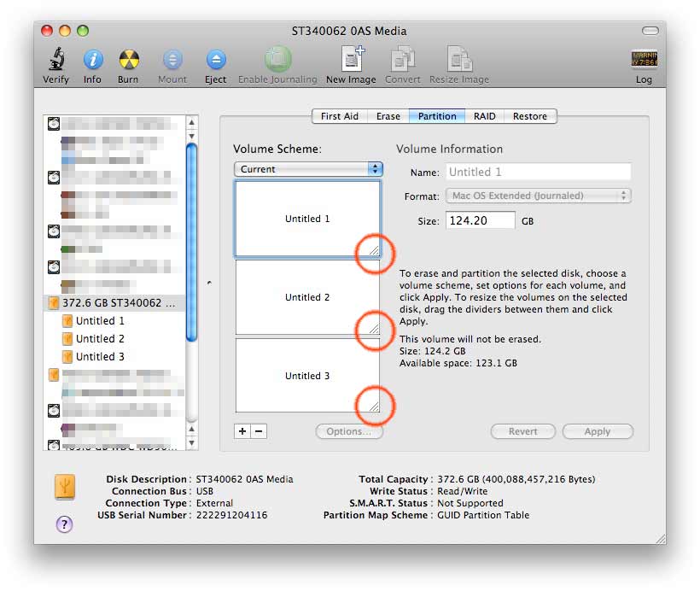Open the RAID tab

(x=484, y=116)
